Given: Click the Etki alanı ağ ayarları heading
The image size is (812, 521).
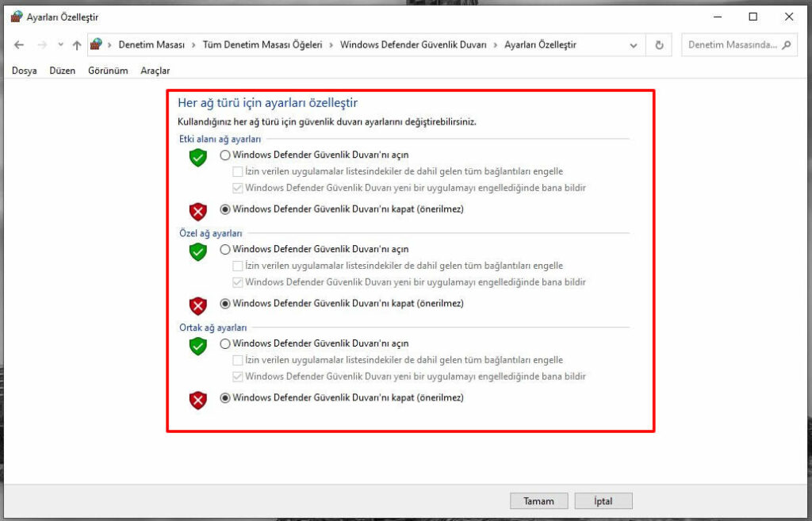Looking at the screenshot, I should pyautogui.click(x=220, y=139).
